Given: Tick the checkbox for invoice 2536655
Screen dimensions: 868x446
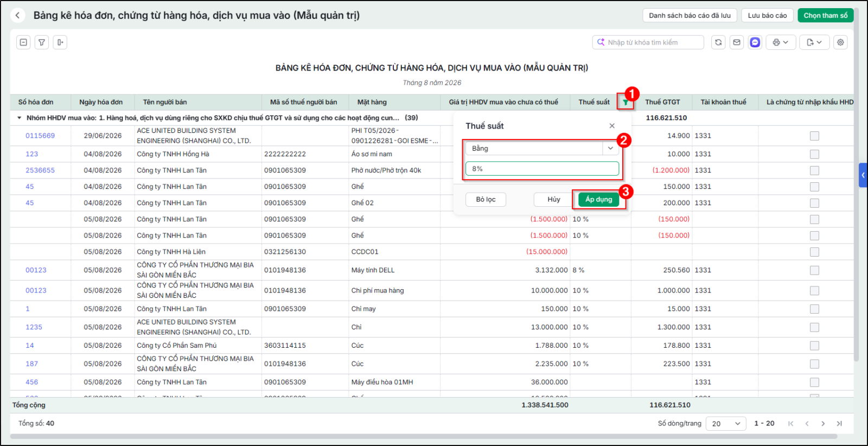Looking at the screenshot, I should 814,170.
